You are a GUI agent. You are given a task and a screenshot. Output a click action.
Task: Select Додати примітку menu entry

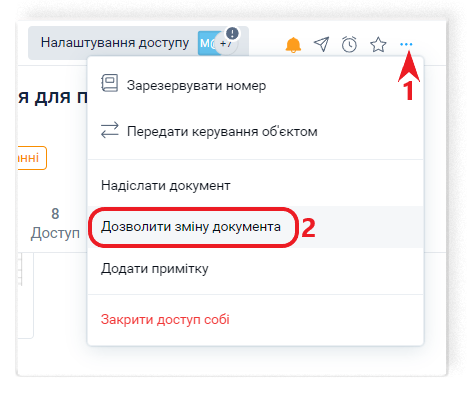click(255, 268)
